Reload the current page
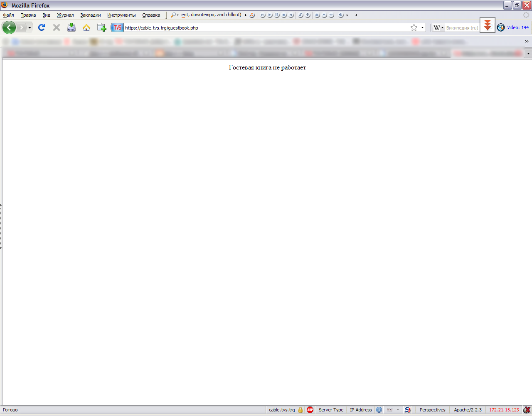Viewport: 532px width, 416px height. coord(42,28)
